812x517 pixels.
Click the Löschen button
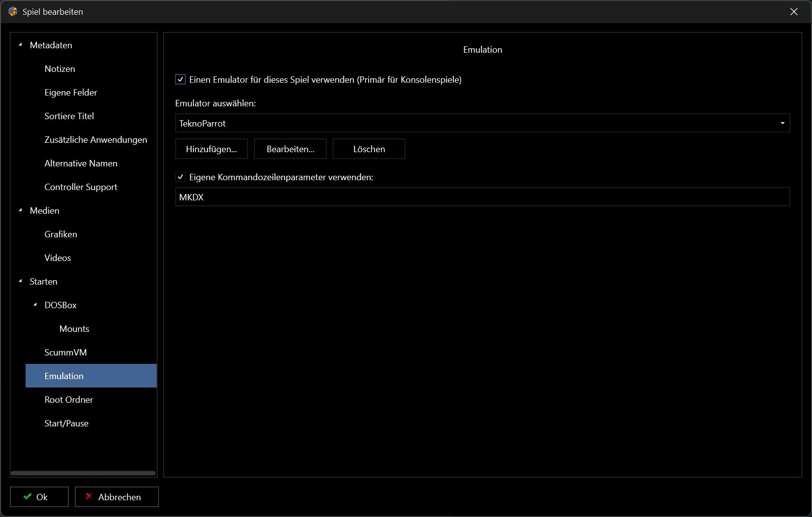369,149
